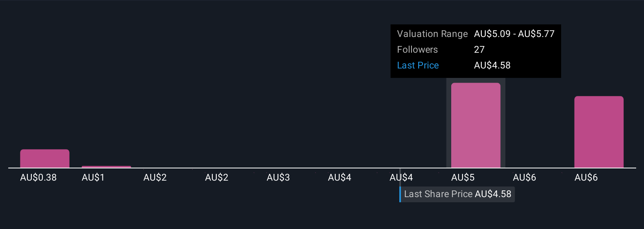This screenshot has height=229, width=644.
Task: Click the AU$4 label beside the price marker
Action: coord(401,177)
